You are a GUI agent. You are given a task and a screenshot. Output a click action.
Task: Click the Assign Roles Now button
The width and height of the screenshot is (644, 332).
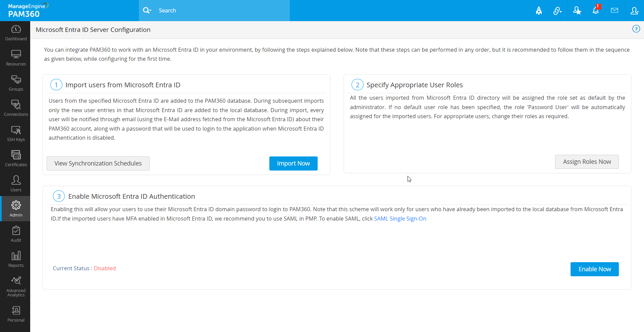coord(587,162)
